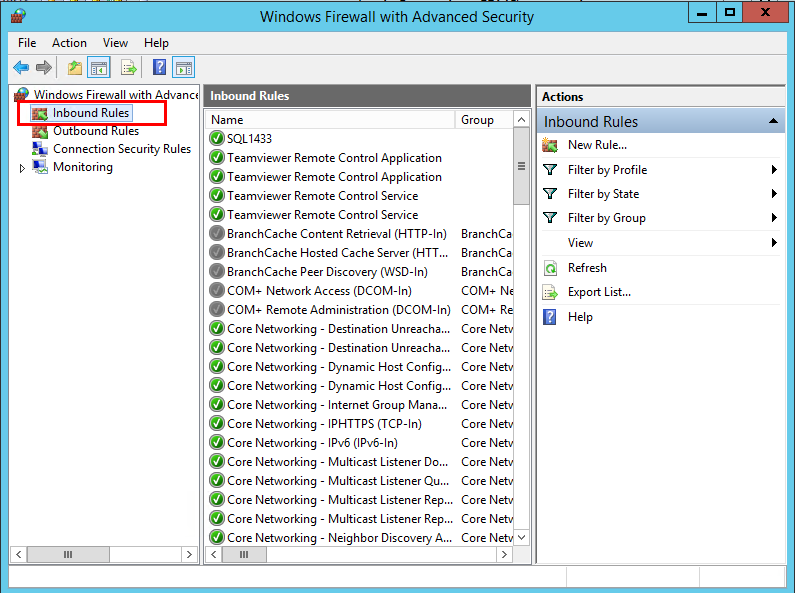
Task: Collapse the Inbound Rules actions section
Action: tap(773, 122)
